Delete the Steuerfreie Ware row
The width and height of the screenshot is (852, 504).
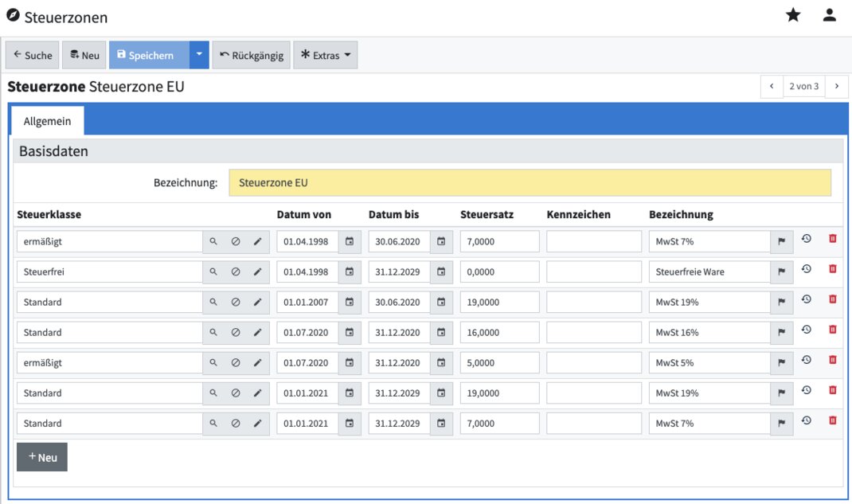point(833,269)
